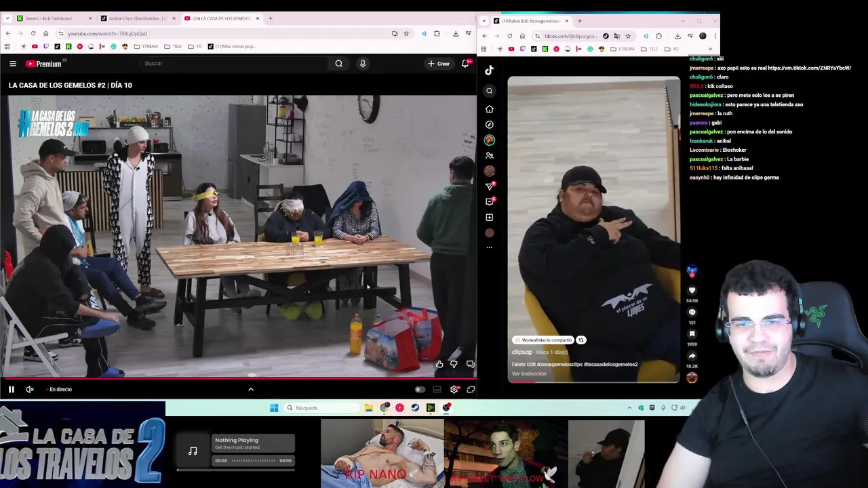
Task: Expand tab search dropdown in left browser
Action: (7, 18)
